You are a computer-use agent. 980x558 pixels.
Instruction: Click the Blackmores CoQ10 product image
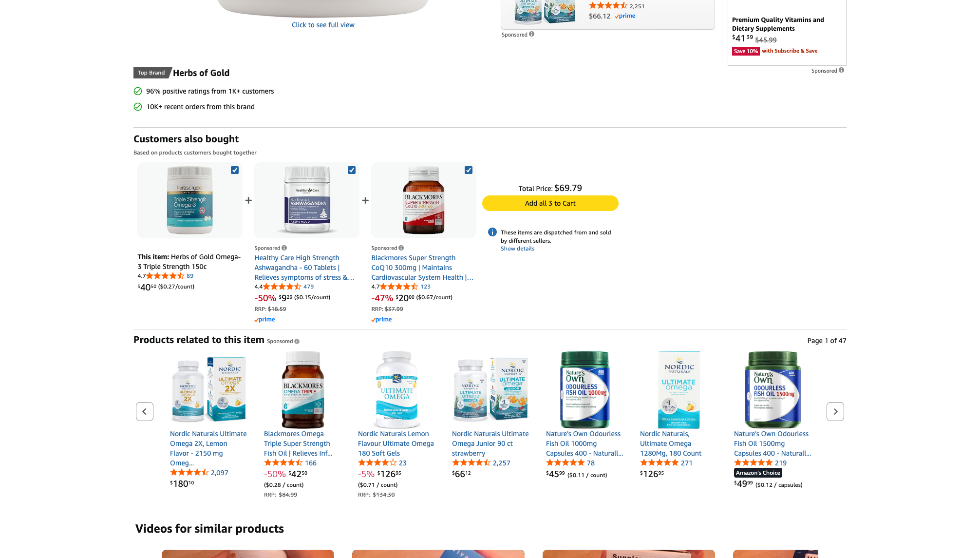424,200
